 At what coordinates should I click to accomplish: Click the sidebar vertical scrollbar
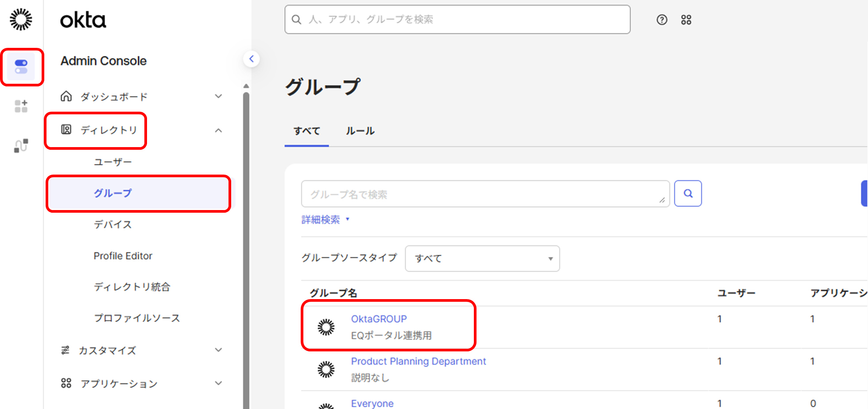pyautogui.click(x=246, y=248)
